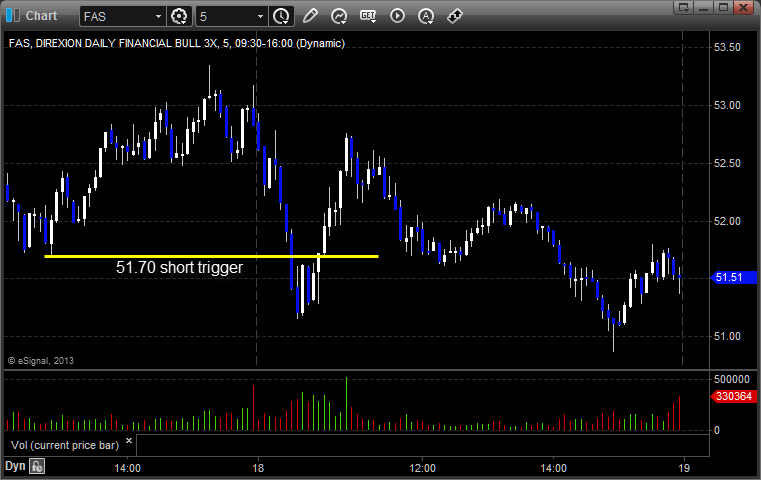This screenshot has width=761, height=480.
Task: Click the Dyn label at bottom left
Action: (15, 466)
